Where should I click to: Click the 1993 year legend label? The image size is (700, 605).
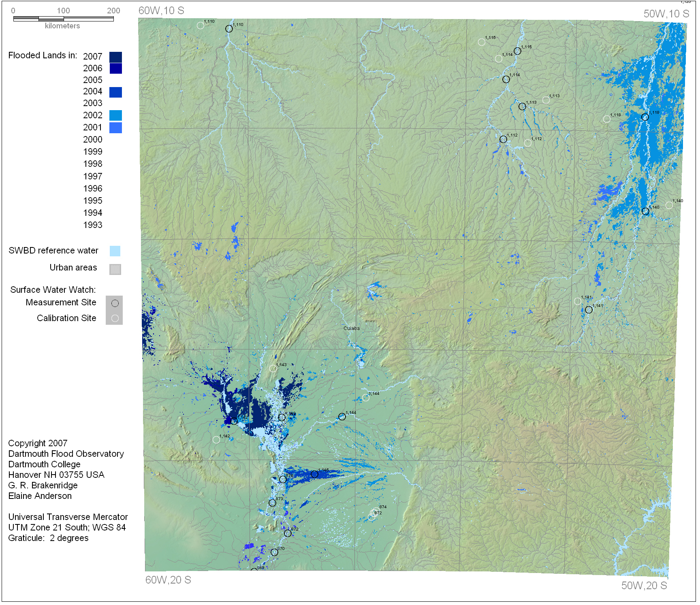(93, 225)
